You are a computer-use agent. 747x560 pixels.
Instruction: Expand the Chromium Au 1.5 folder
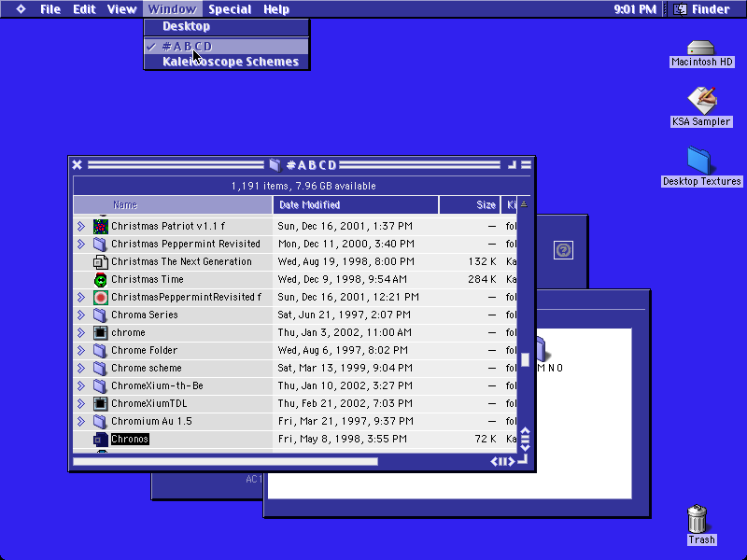point(81,422)
